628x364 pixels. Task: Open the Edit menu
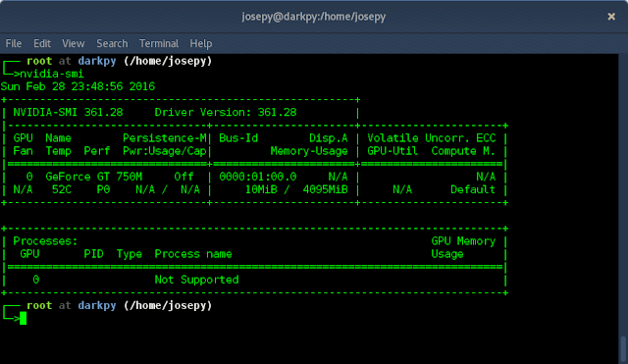[42, 43]
